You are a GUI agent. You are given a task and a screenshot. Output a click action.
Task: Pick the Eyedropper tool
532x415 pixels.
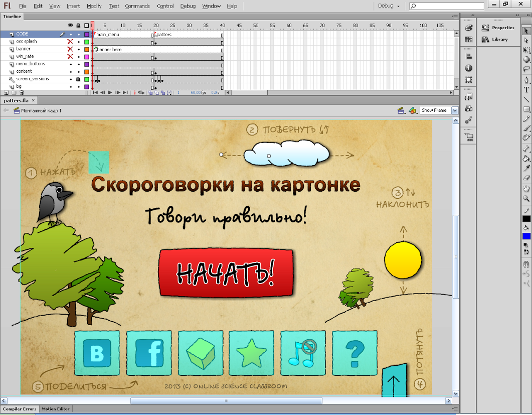click(x=526, y=168)
